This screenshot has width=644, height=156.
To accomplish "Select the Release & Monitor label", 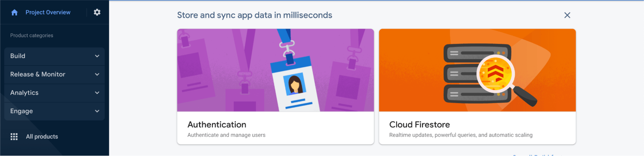I will 38,74.
